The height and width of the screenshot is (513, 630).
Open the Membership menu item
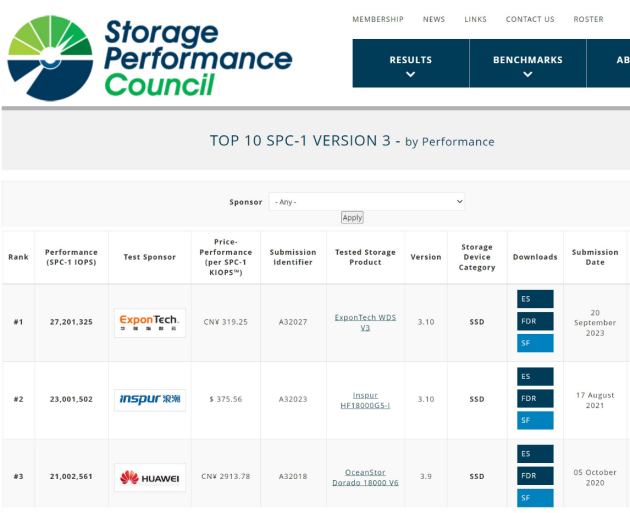click(x=378, y=19)
